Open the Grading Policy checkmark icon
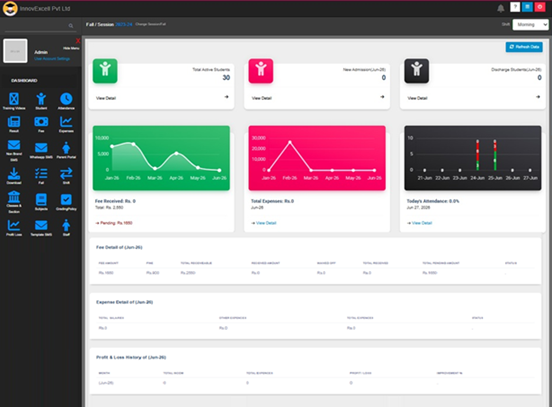Image resolution: width=552 pixels, height=407 pixels. (x=66, y=200)
